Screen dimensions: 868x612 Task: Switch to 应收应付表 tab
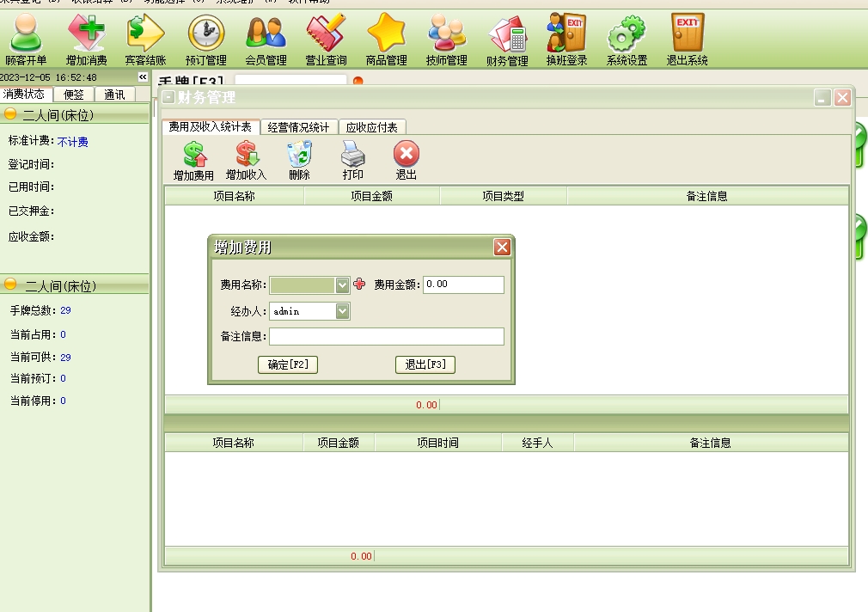point(371,127)
